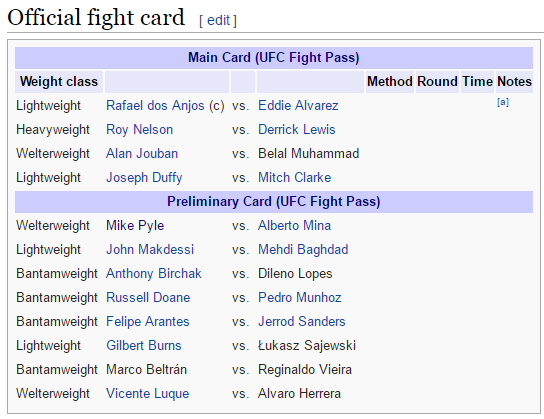Viewport: 544px width, 419px height.
Task: Open the Alan Jouban link
Action: click(142, 153)
